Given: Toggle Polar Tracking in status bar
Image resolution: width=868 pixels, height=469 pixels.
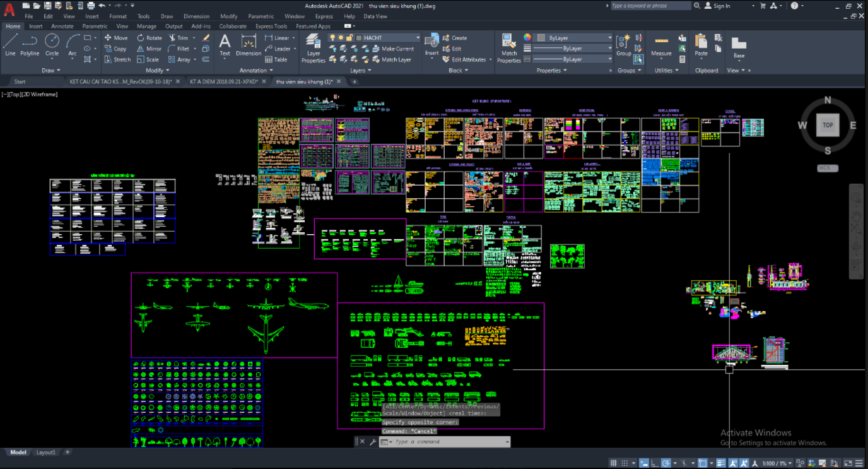Looking at the screenshot, I should 665,463.
